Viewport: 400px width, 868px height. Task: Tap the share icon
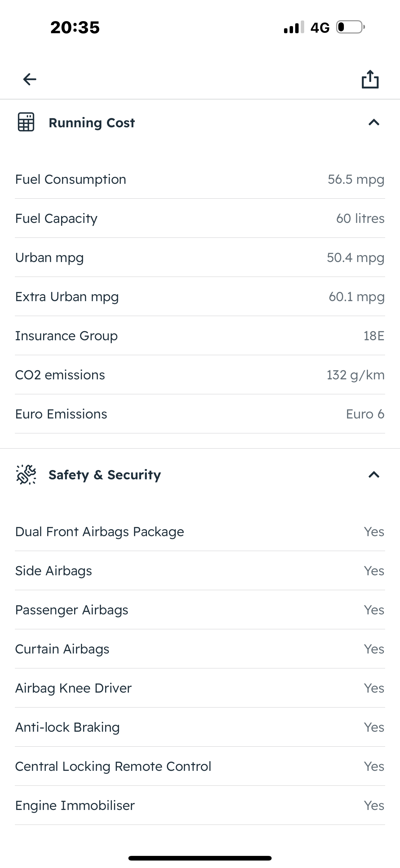pyautogui.click(x=370, y=79)
